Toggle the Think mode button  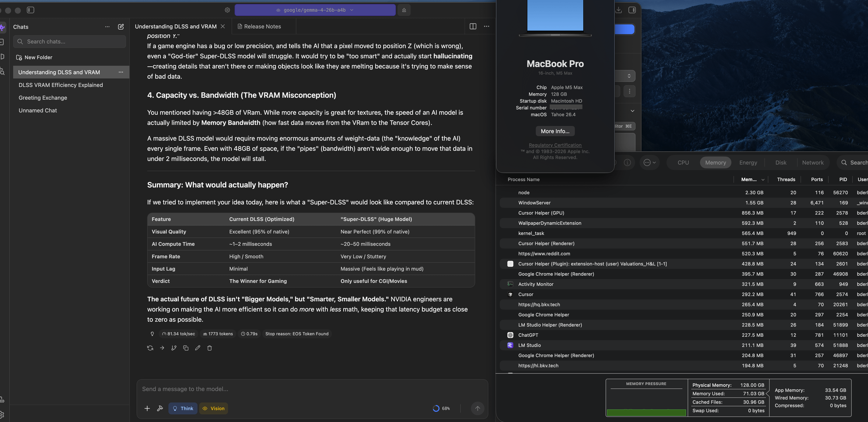(x=183, y=408)
